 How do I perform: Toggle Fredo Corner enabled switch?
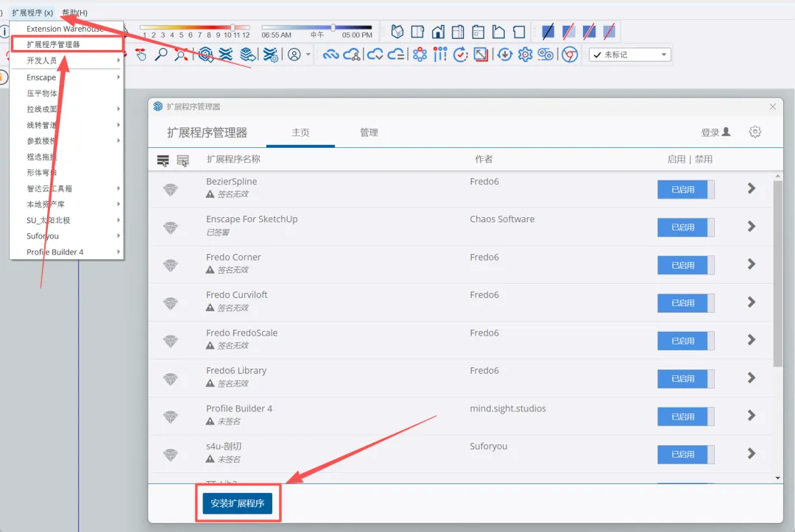(x=685, y=265)
